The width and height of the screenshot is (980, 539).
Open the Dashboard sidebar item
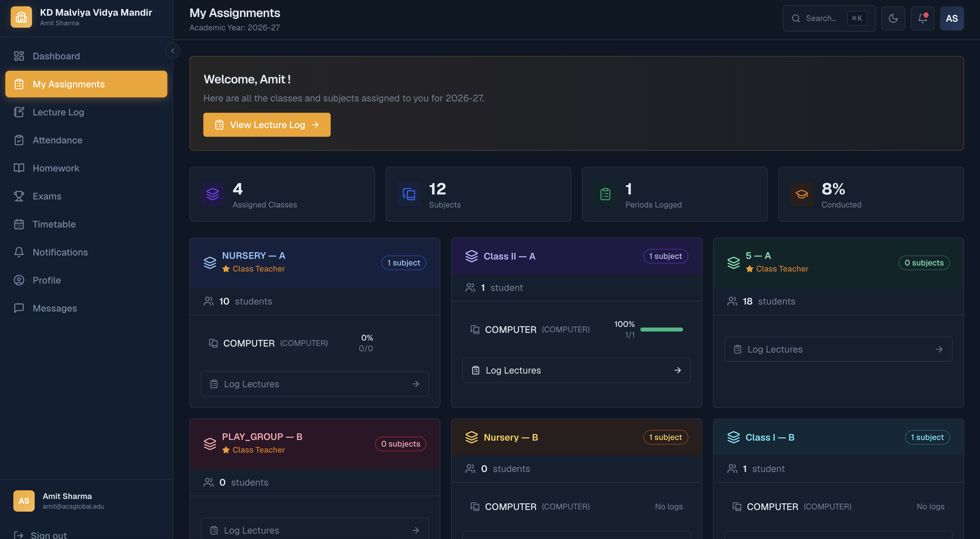pyautogui.click(x=86, y=56)
